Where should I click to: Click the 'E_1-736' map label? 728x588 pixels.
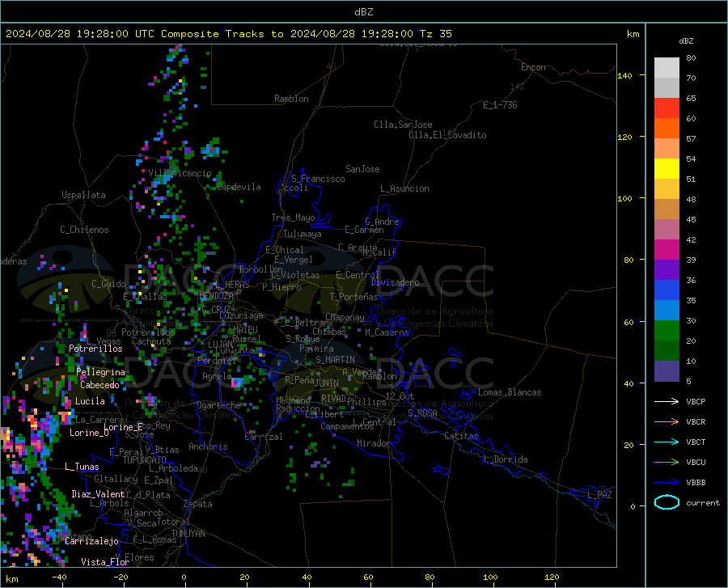point(500,105)
